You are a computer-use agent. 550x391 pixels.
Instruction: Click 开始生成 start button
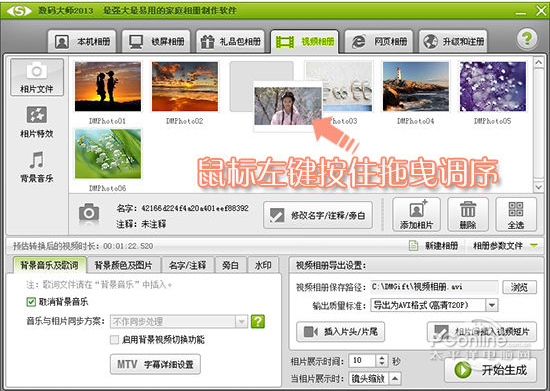click(490, 370)
